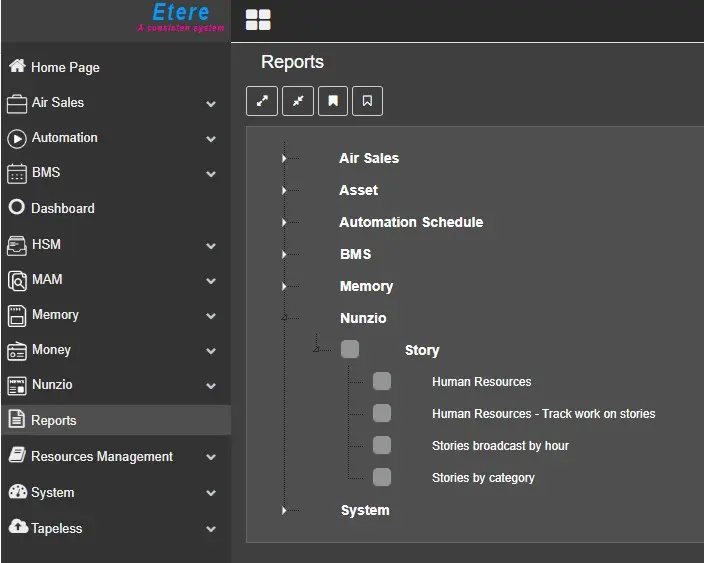704x563 pixels.
Task: Expand the Resources Management sidebar chevron
Action: click(211, 457)
